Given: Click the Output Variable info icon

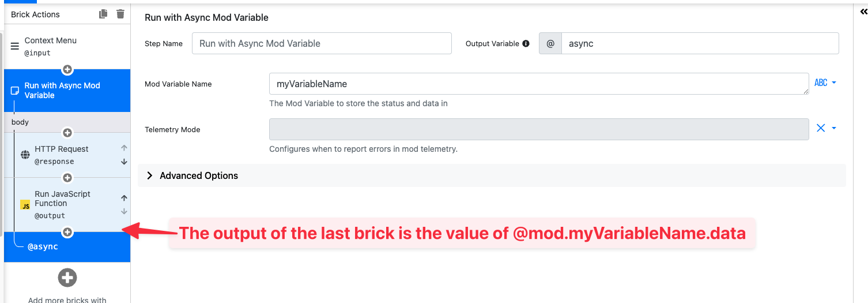Looking at the screenshot, I should pos(526,43).
